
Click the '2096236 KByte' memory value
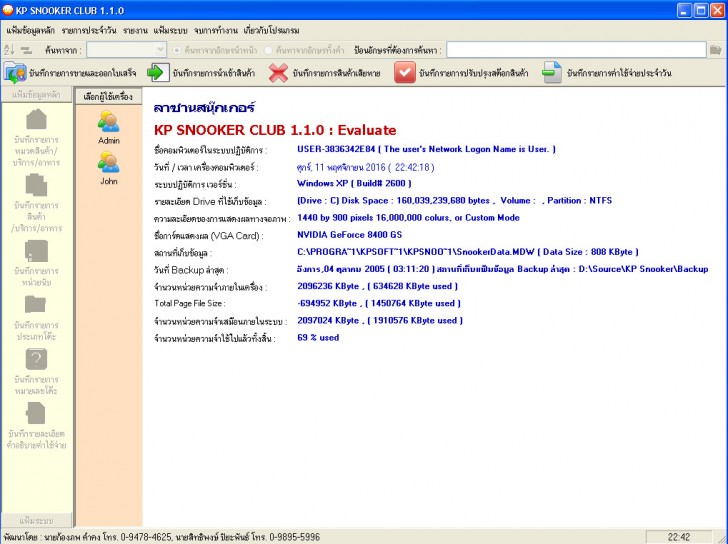pyautogui.click(x=377, y=286)
